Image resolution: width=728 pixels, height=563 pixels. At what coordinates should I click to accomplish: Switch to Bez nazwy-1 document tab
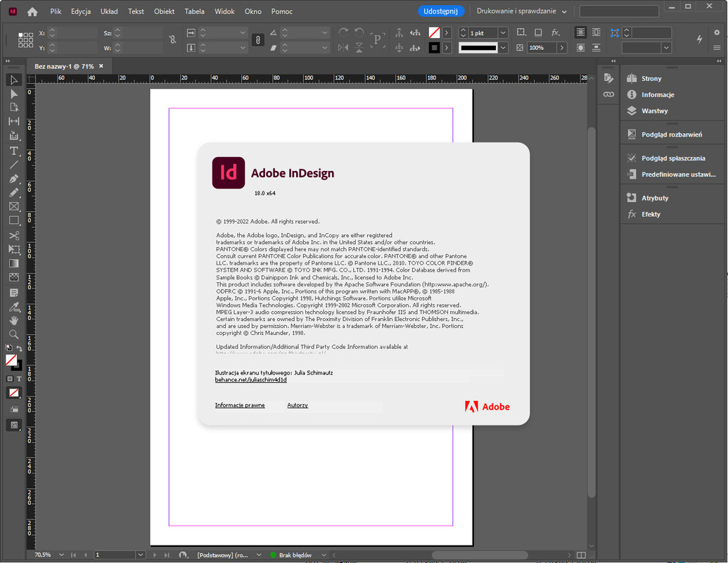coord(64,66)
